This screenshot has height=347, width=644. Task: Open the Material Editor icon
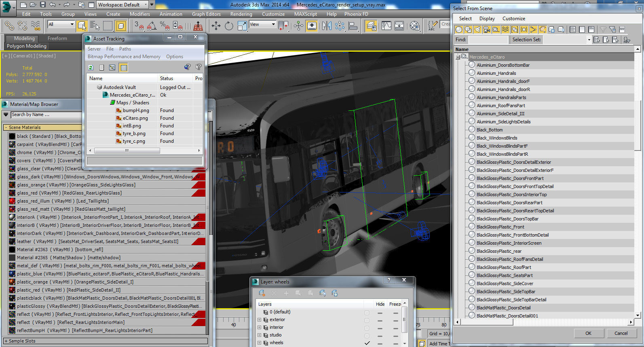[x=414, y=26]
